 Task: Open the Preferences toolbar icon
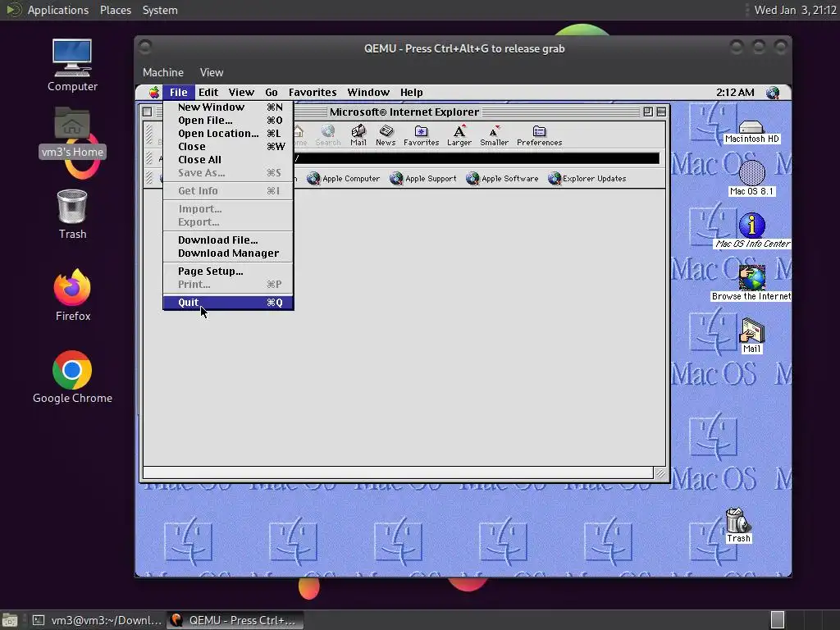539,135
